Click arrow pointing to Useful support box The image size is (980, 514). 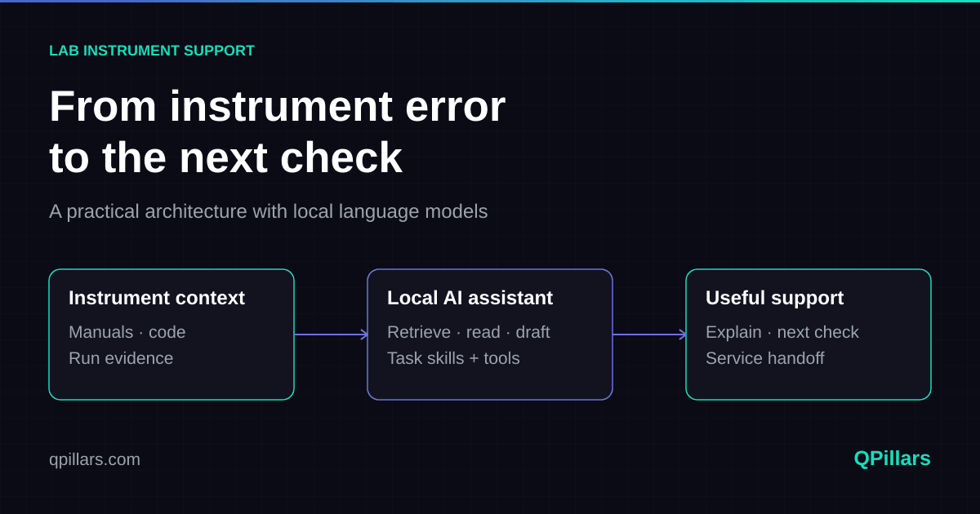click(x=649, y=335)
